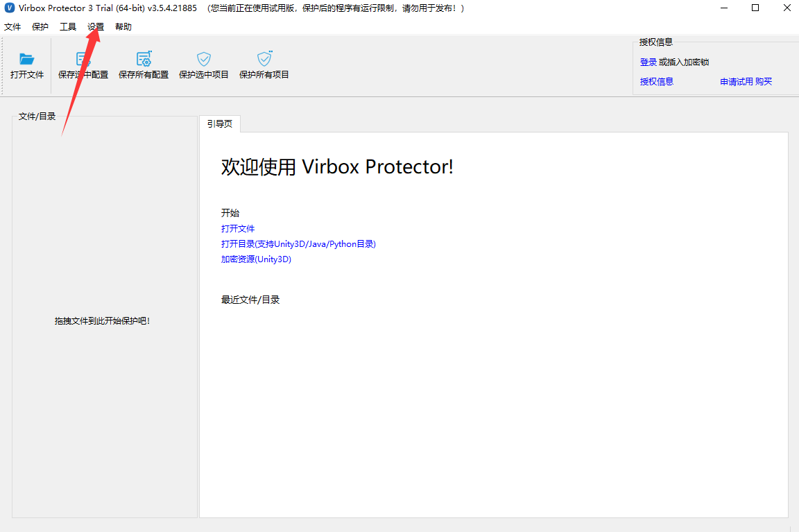Click the 保存选中配置 toolbar icon
The height and width of the screenshot is (532, 799).
coord(83,59)
